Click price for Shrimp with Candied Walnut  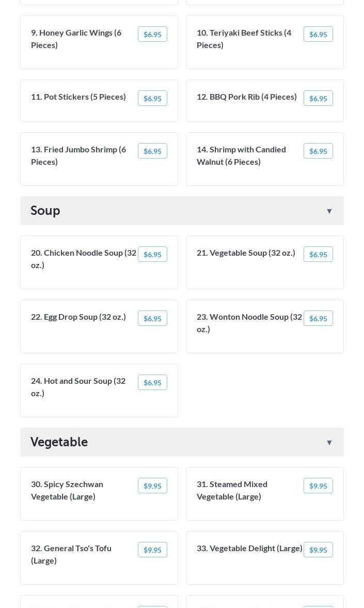(318, 151)
